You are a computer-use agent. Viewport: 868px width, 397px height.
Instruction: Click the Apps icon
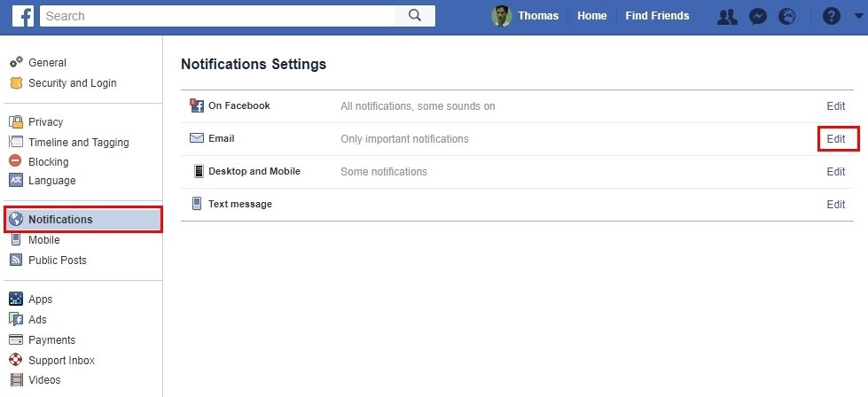(16, 300)
